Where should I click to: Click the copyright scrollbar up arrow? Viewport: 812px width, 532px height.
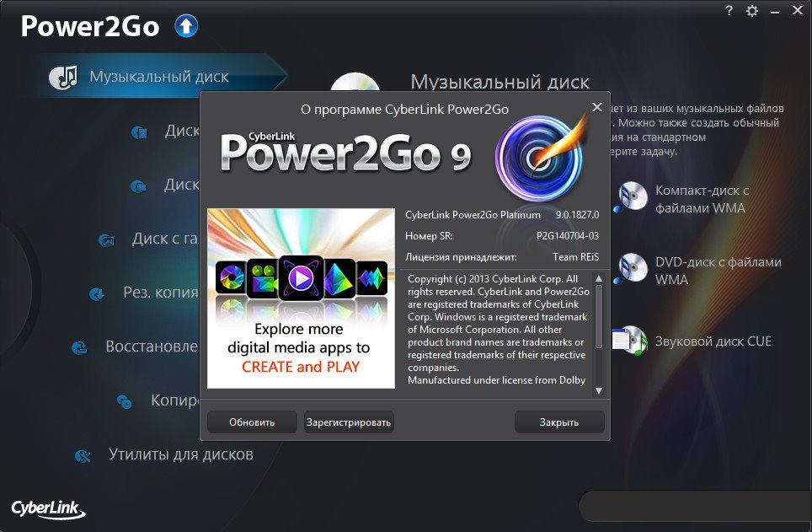click(599, 278)
